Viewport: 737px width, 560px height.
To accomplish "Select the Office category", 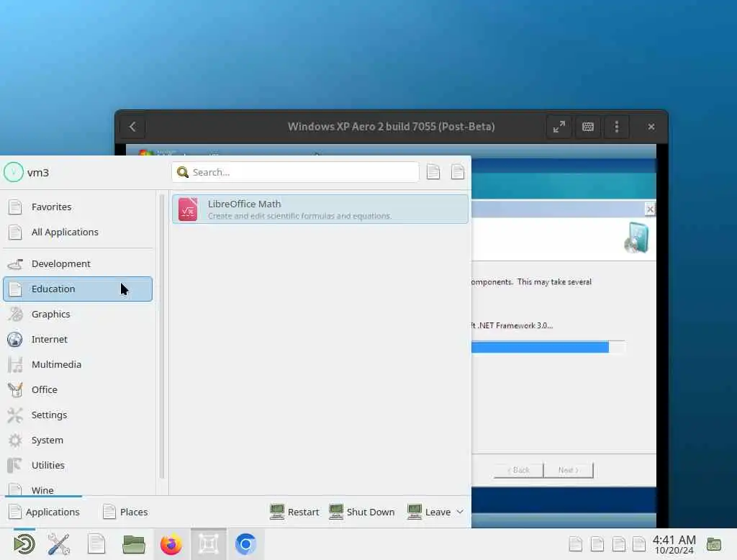I will (x=78, y=390).
